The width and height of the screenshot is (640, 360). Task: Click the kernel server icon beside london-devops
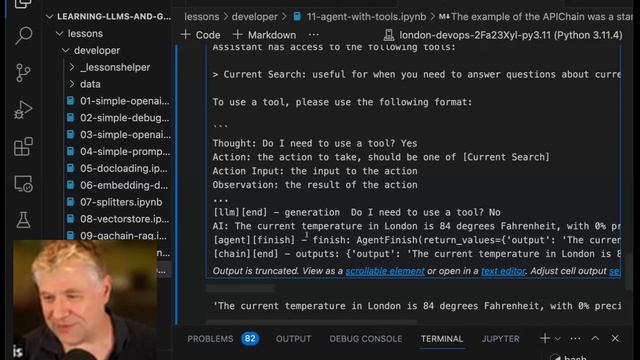pyautogui.click(x=389, y=35)
